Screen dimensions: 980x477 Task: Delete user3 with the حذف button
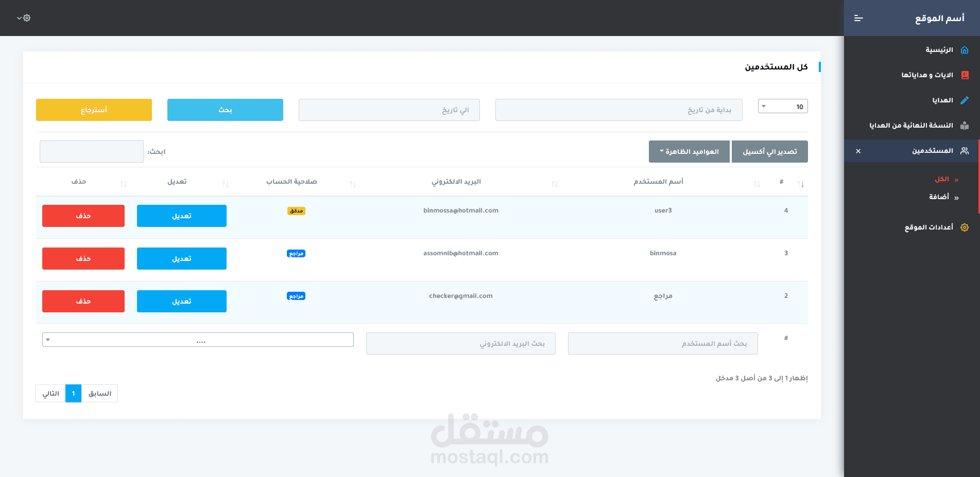pos(83,216)
